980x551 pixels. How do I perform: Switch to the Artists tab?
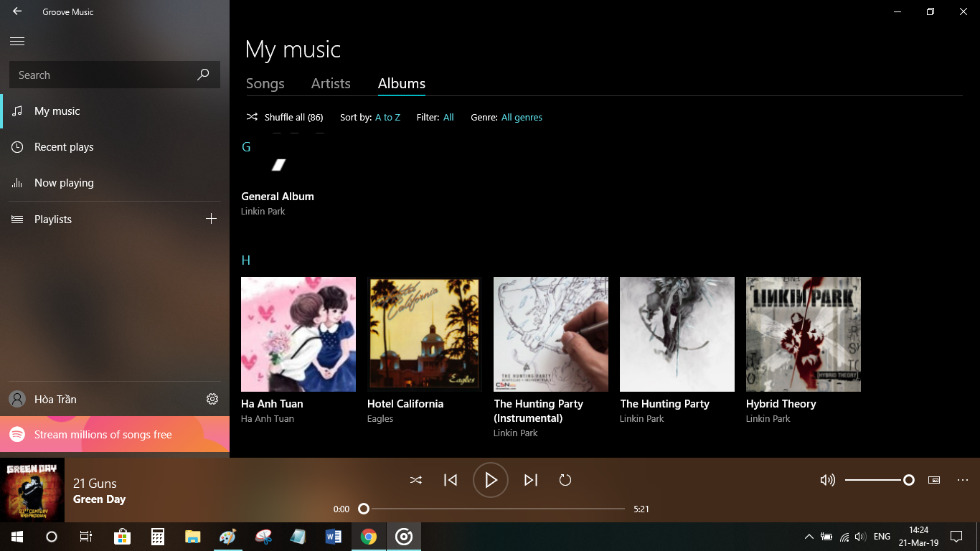coord(330,83)
